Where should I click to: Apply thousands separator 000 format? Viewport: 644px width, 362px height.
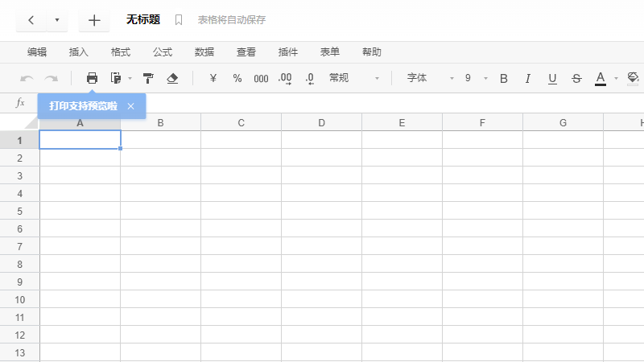[x=261, y=78]
